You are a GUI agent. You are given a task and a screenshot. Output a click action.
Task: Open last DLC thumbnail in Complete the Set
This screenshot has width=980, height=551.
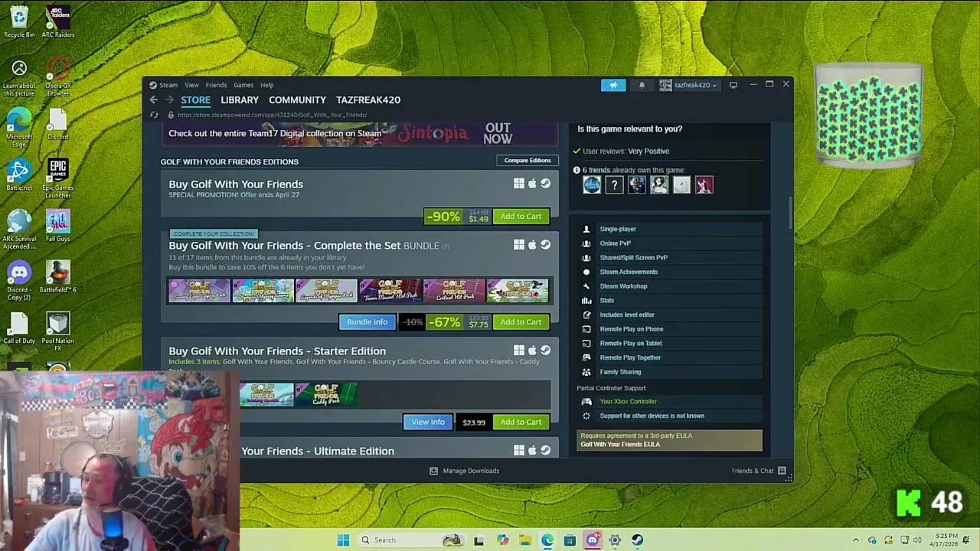click(x=518, y=291)
